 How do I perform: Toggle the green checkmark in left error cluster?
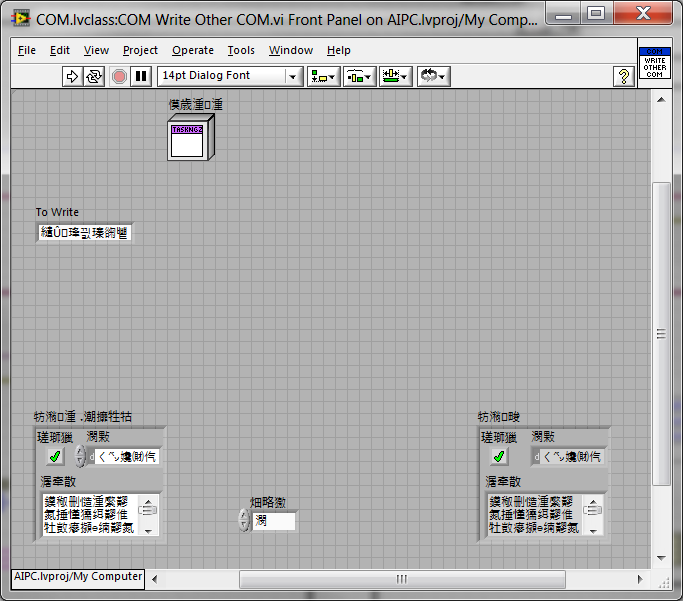point(55,456)
